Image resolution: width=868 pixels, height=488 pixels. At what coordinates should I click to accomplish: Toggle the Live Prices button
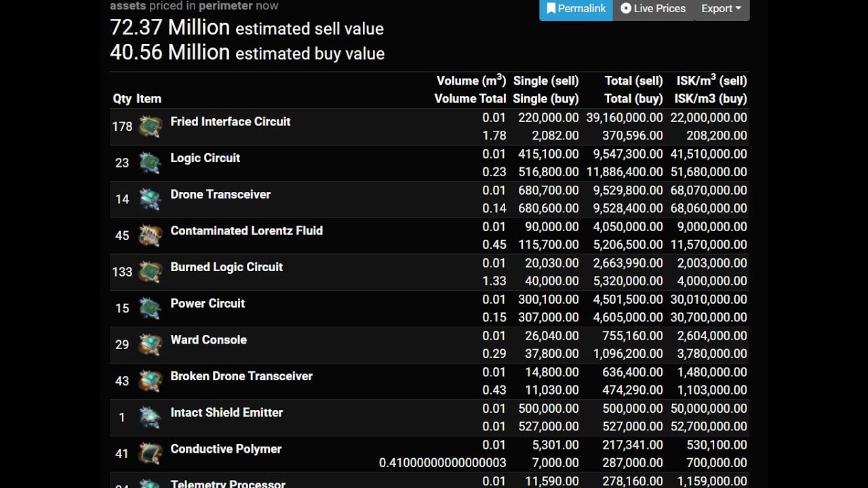pos(653,9)
